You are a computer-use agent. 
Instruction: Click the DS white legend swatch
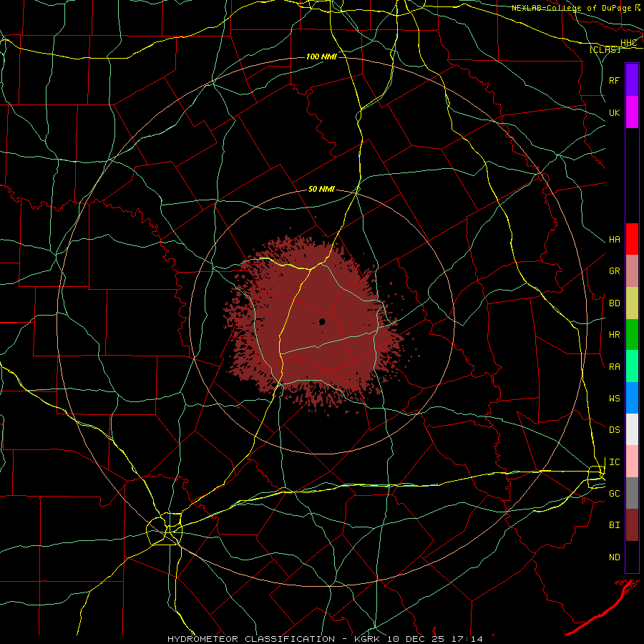tap(632, 429)
